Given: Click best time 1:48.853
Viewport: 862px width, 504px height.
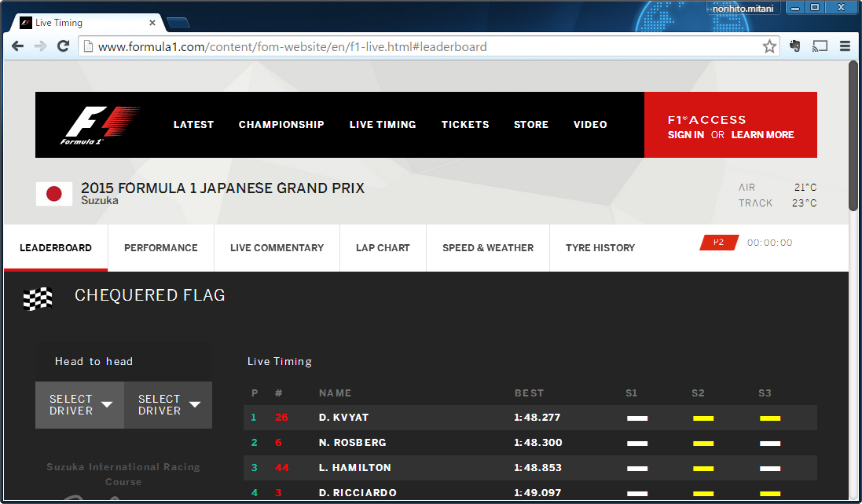Looking at the screenshot, I should [x=537, y=468].
